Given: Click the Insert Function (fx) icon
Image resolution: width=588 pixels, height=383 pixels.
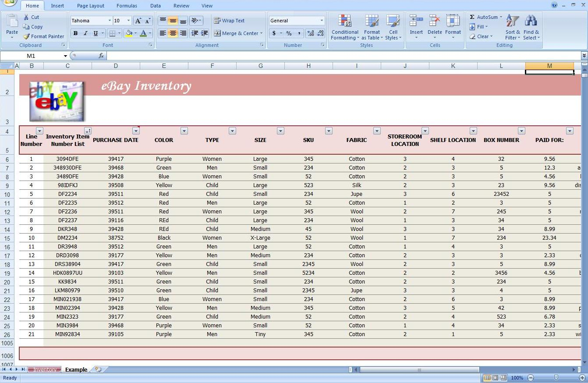Looking at the screenshot, I should tap(102, 56).
